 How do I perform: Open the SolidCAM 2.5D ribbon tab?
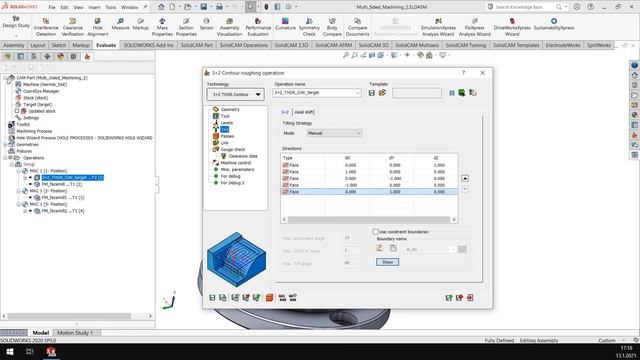[x=291, y=45]
